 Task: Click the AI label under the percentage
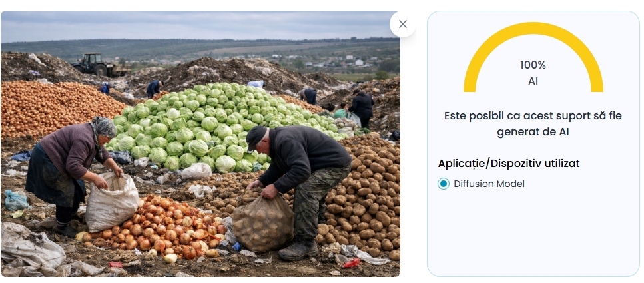point(533,81)
